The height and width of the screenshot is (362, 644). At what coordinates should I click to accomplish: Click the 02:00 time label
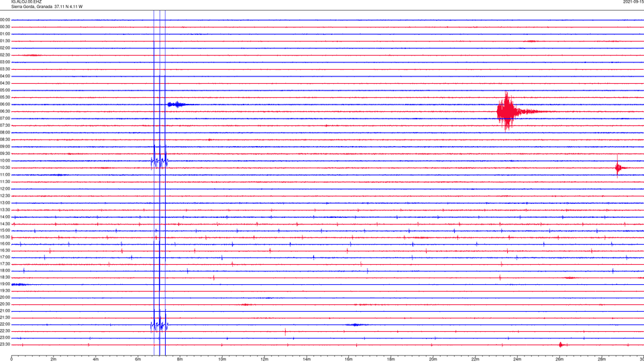(x=5, y=48)
